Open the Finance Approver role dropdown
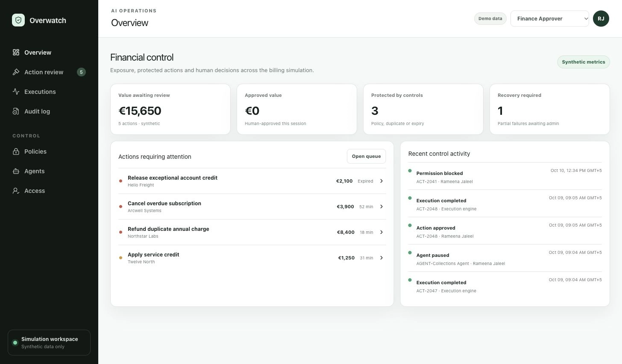622x364 pixels. click(x=549, y=18)
